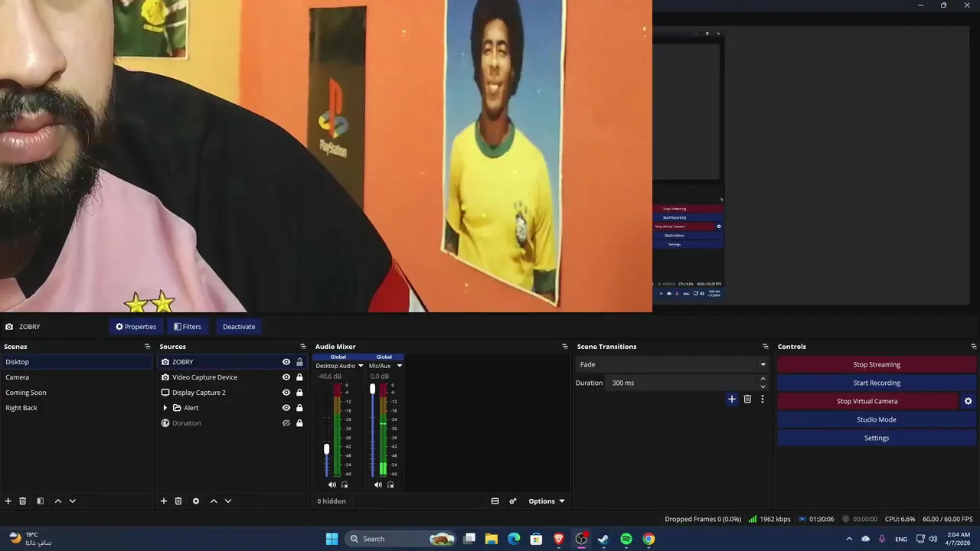Open transition properties three-dot menu
Image resolution: width=980 pixels, height=551 pixels.
tap(762, 399)
